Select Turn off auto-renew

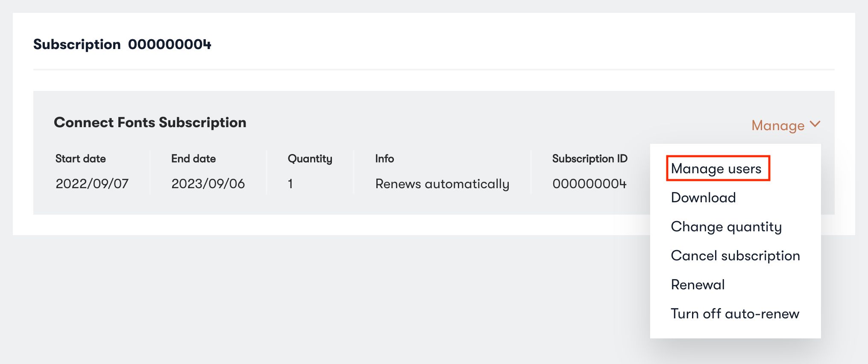tap(735, 314)
